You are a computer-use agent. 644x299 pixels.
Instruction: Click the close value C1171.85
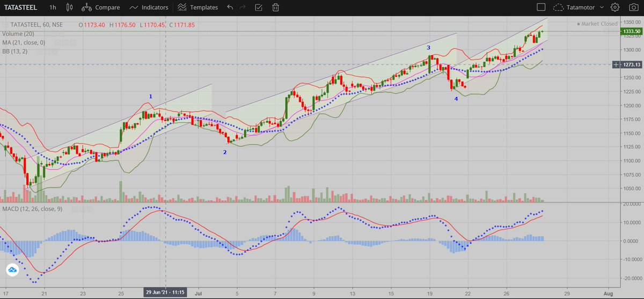click(181, 25)
